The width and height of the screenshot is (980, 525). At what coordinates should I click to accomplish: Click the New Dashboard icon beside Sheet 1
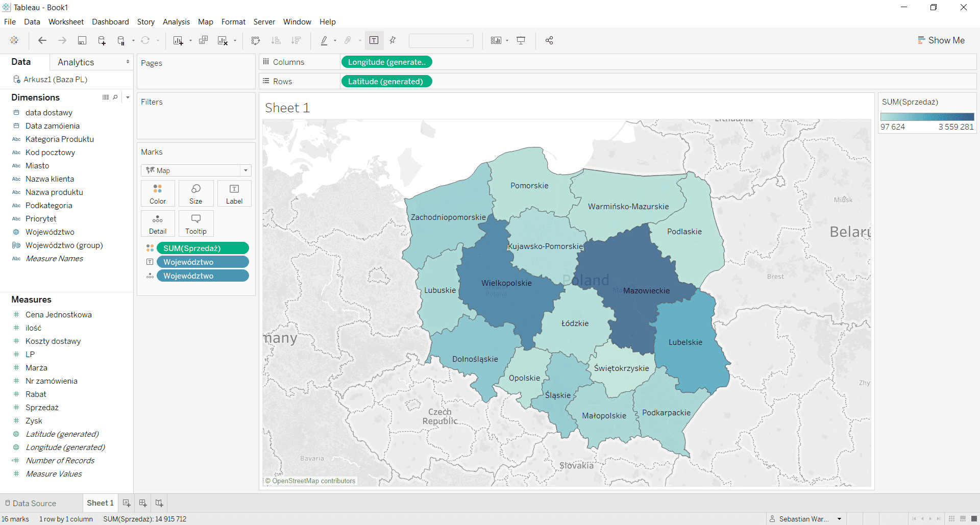pos(143,503)
